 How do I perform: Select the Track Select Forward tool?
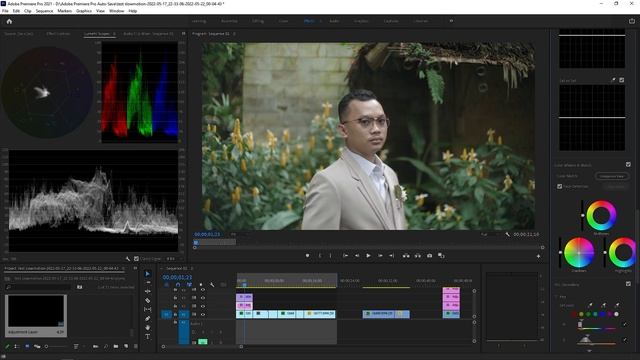[147, 282]
